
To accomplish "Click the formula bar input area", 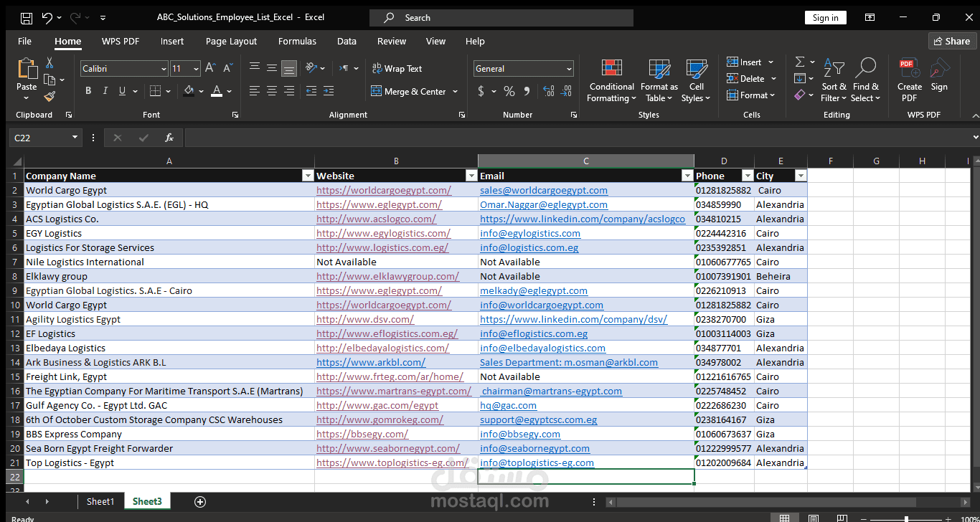I will point(577,138).
